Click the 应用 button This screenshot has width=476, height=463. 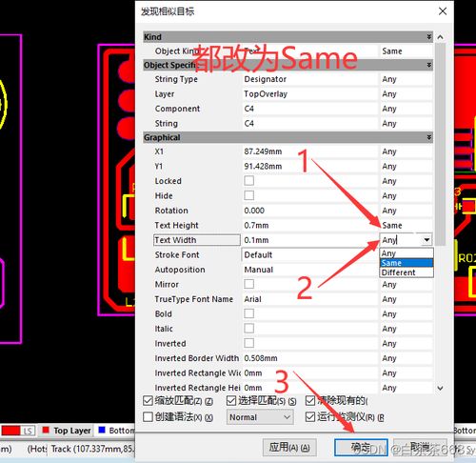click(289, 448)
